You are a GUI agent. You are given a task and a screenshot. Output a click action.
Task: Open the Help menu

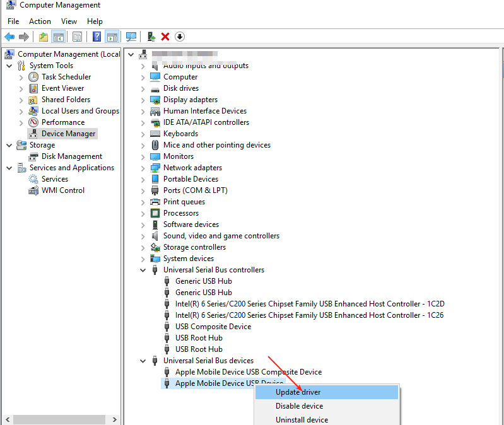[95, 21]
